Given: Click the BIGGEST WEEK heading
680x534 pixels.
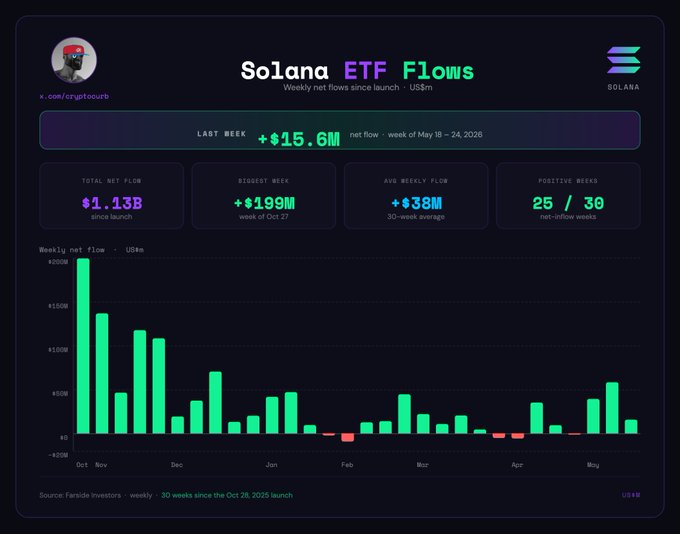Looking at the screenshot, I should click(x=264, y=181).
